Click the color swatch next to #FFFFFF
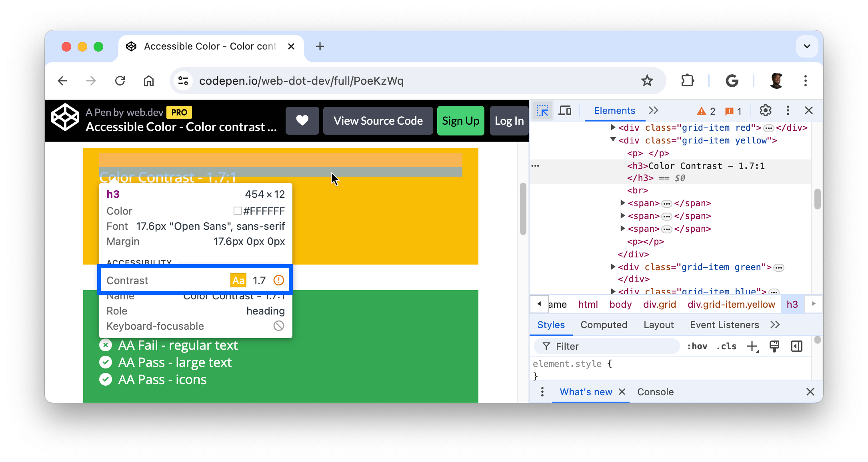 tap(236, 211)
